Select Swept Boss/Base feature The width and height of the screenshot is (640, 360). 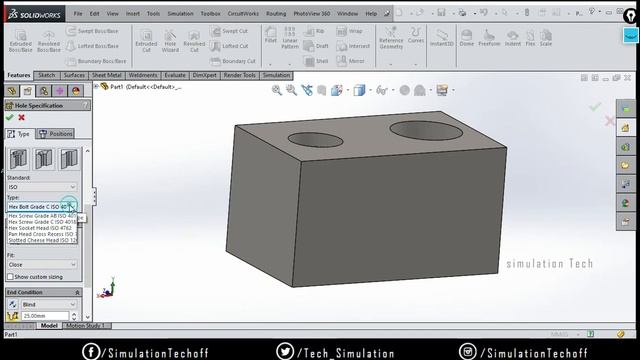pos(92,31)
